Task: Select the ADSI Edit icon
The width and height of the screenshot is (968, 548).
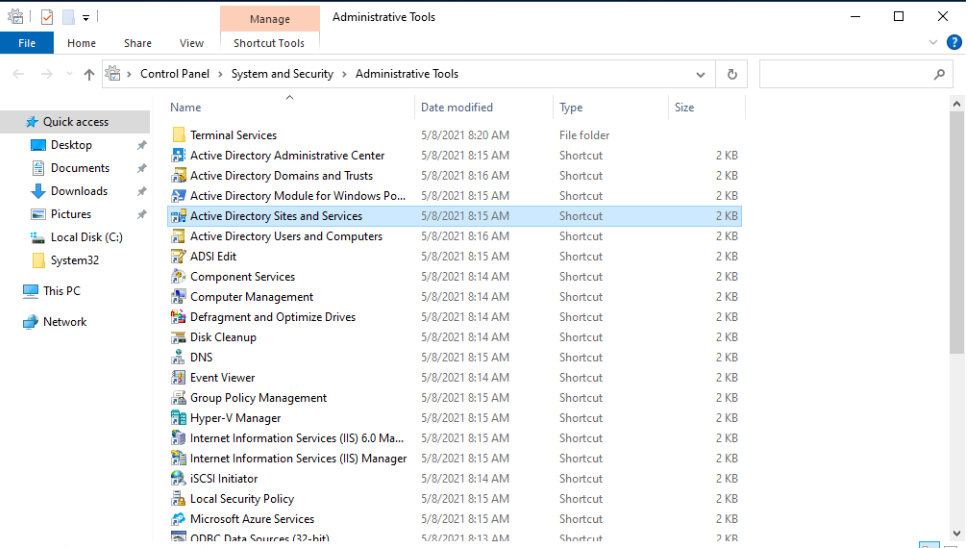Action: [179, 257]
